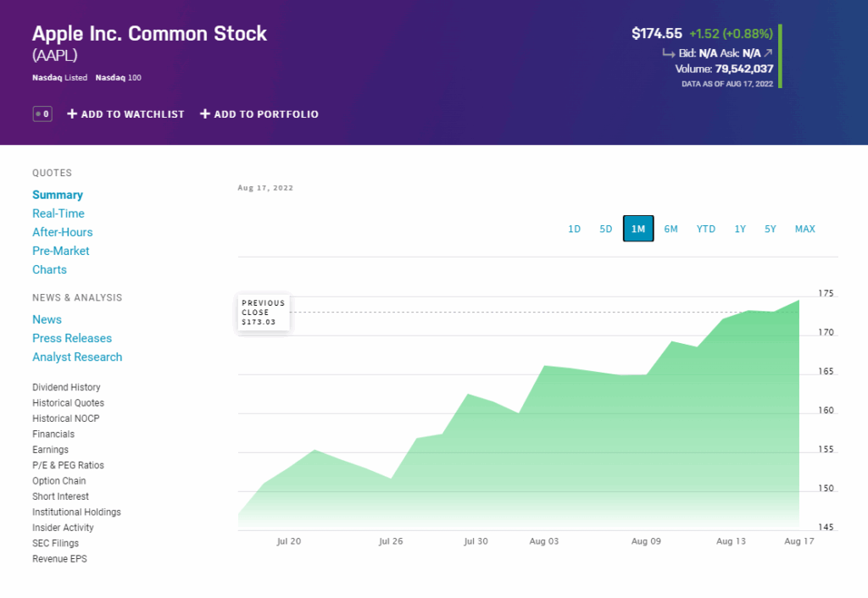Open Press Releases page
868x598 pixels.
72,338
